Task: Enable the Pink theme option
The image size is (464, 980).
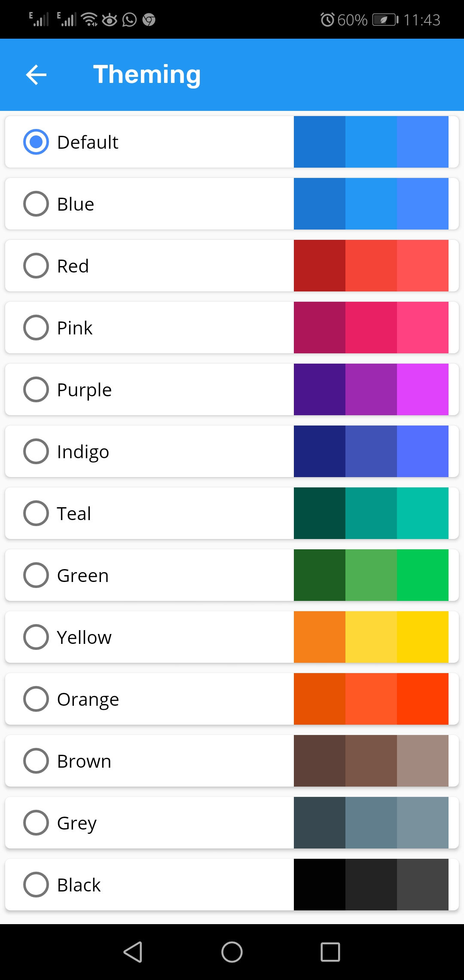Action: 36,328
